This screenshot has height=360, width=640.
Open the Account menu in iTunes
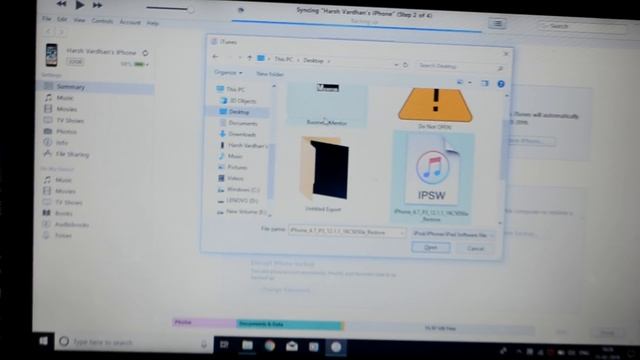(x=130, y=22)
